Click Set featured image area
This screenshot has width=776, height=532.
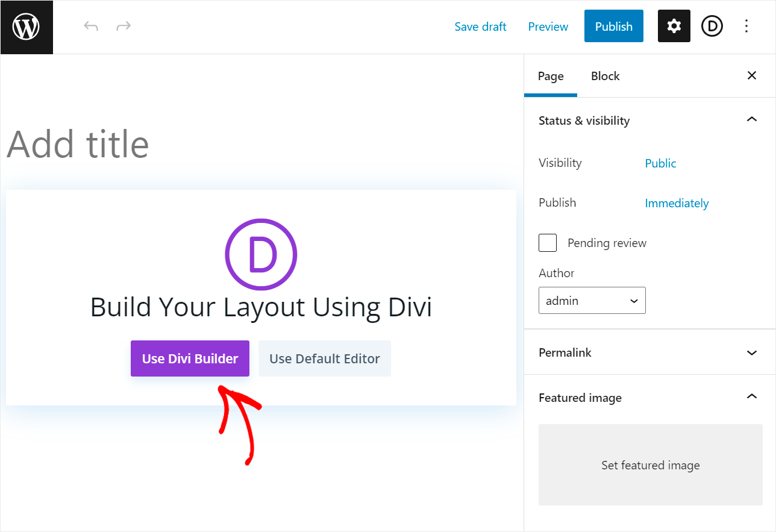651,465
